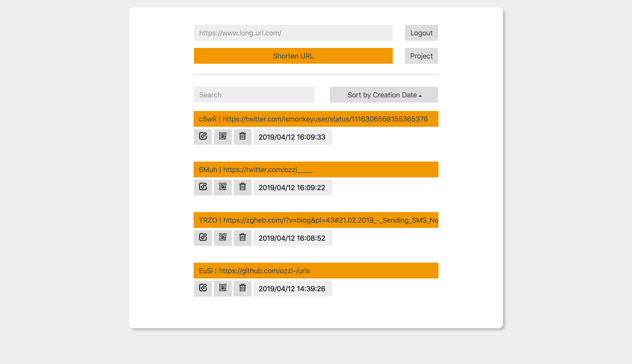Select the TRZO shortened URL entry

316,220
